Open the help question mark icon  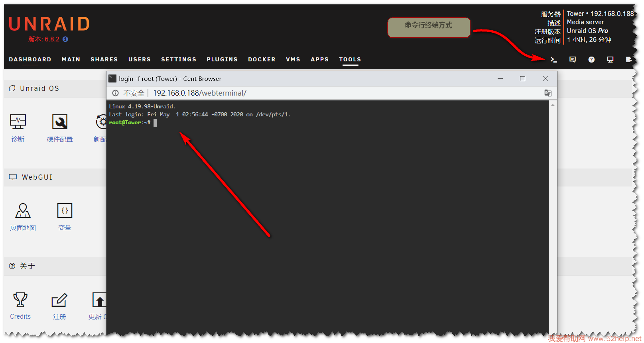coord(591,59)
